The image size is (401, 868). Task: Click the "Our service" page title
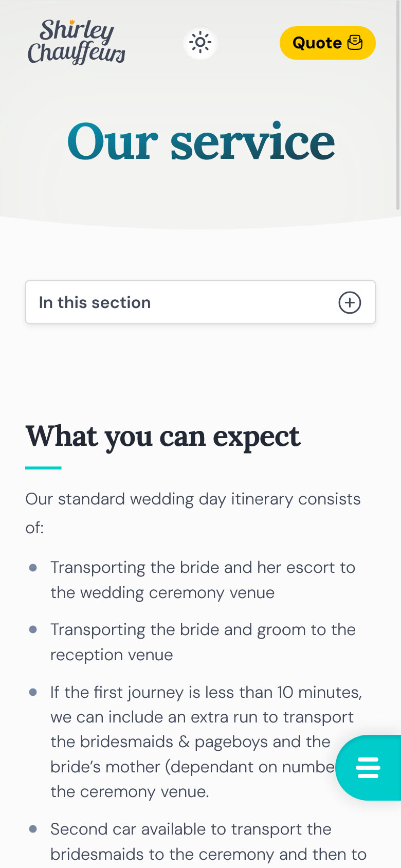pos(200,141)
